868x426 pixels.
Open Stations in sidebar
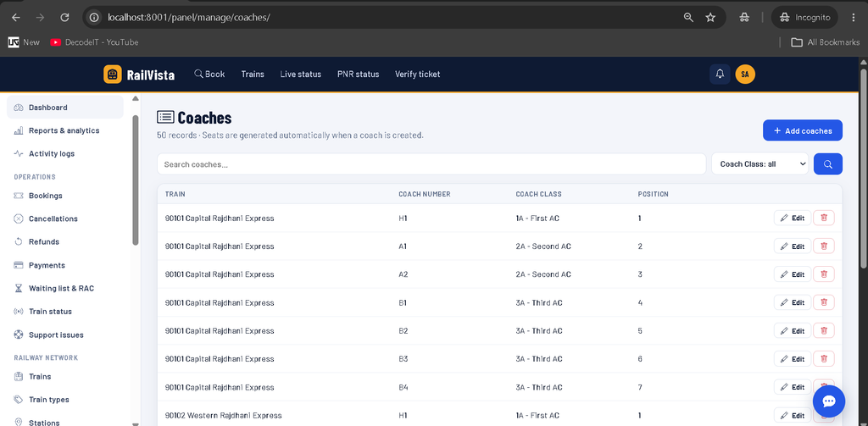pos(64,423)
